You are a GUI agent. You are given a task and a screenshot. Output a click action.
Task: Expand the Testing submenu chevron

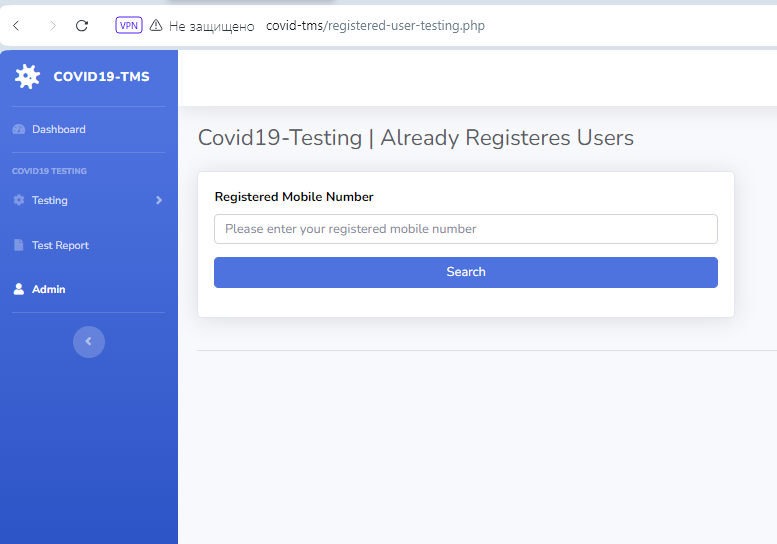point(158,200)
